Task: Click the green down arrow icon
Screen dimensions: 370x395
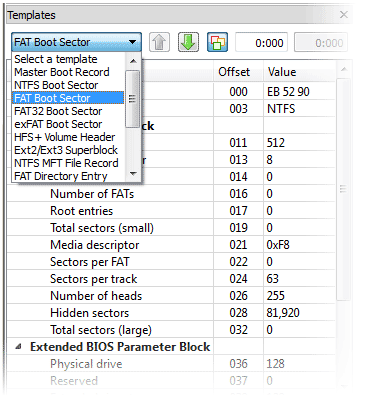Action: (188, 42)
